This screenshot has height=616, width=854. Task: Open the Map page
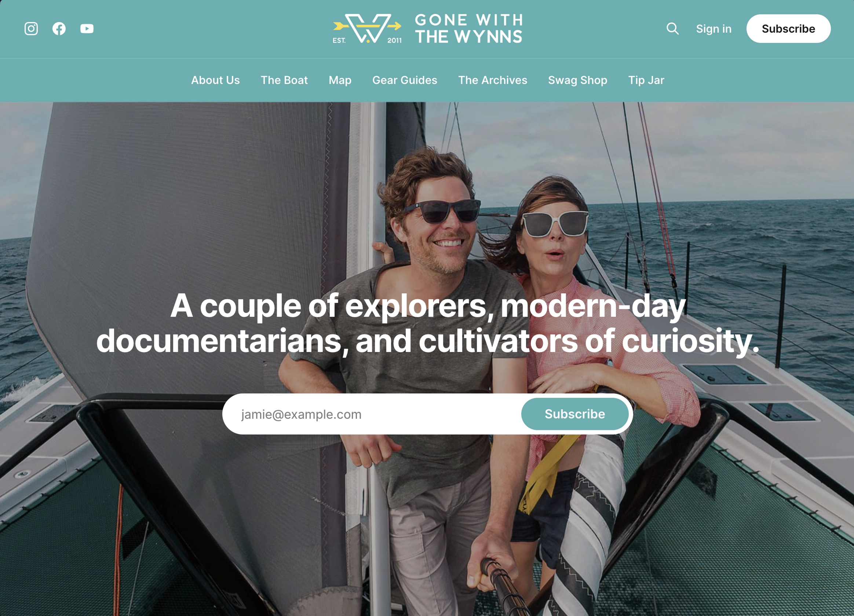coord(340,80)
